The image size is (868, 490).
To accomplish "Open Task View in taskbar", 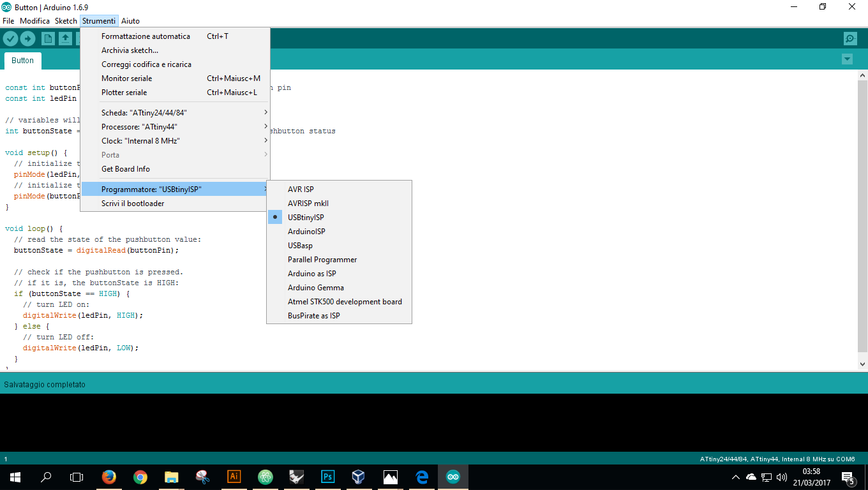I will (x=77, y=477).
